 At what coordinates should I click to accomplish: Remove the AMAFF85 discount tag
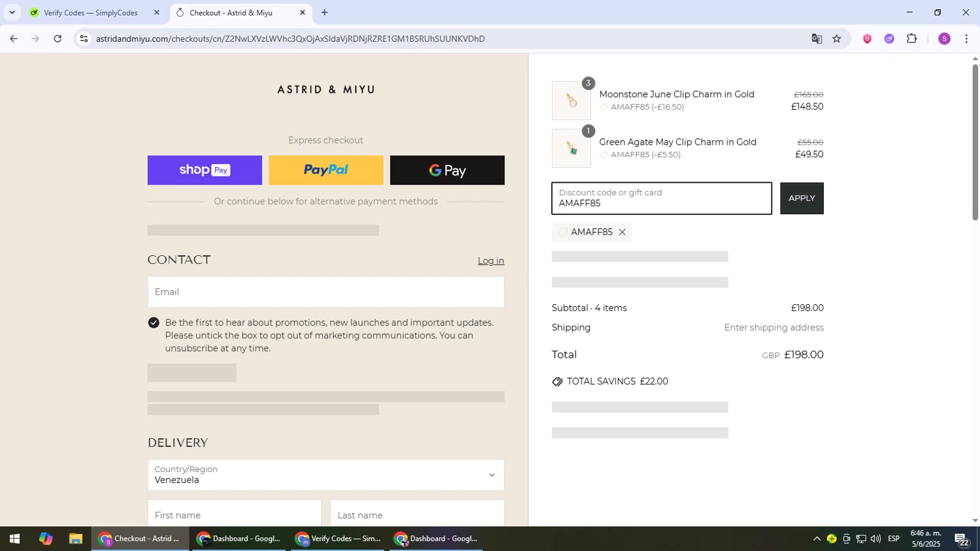[x=622, y=232]
